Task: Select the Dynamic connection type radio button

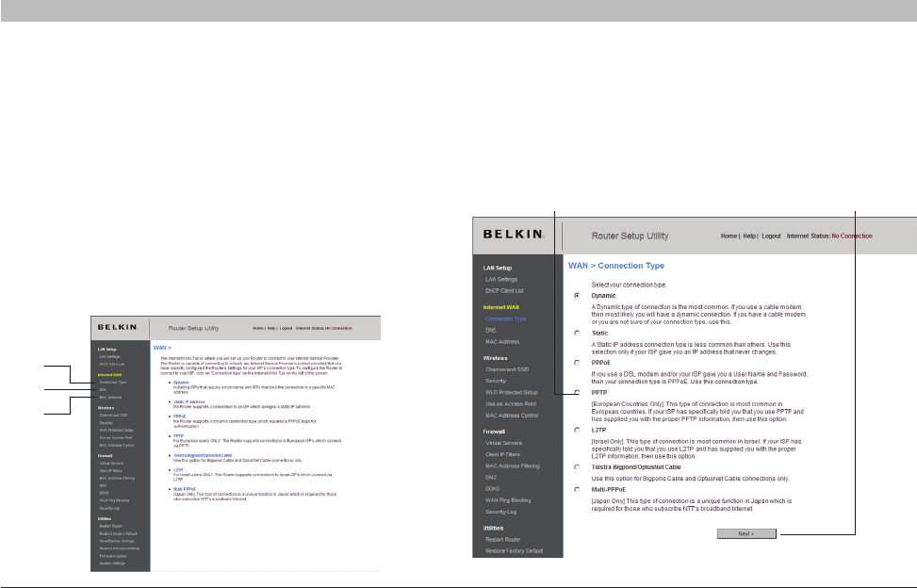Action: [577, 296]
